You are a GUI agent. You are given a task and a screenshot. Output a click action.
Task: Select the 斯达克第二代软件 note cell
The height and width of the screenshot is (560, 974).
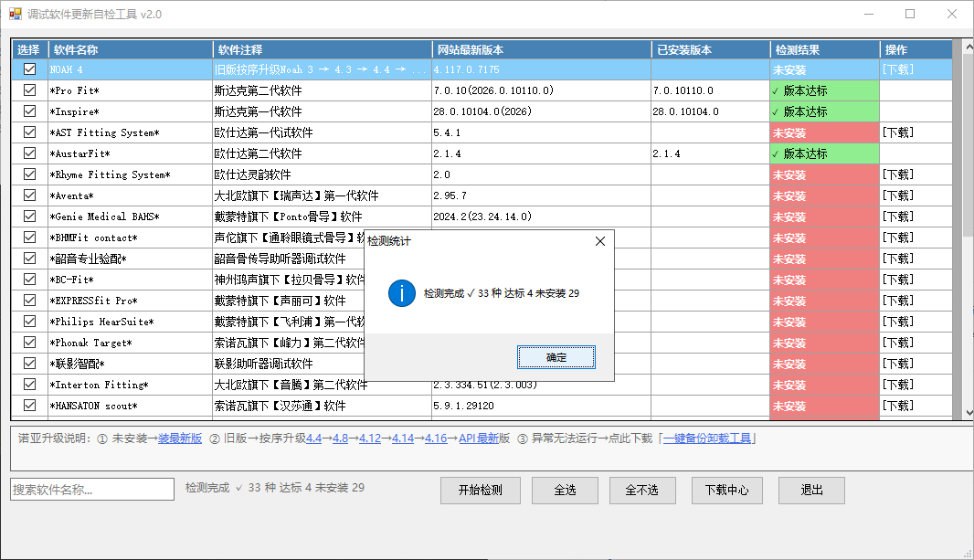pos(323,90)
